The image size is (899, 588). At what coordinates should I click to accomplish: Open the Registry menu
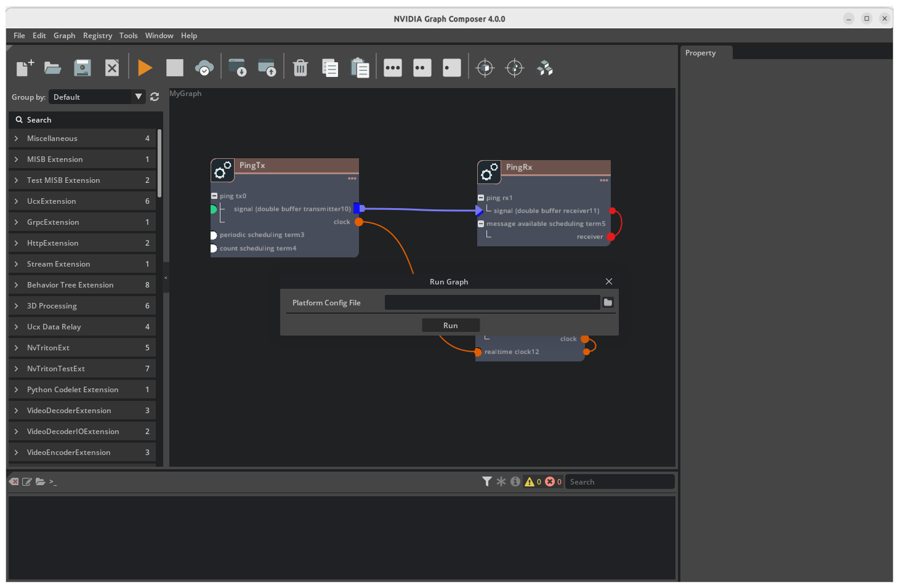[x=97, y=35]
